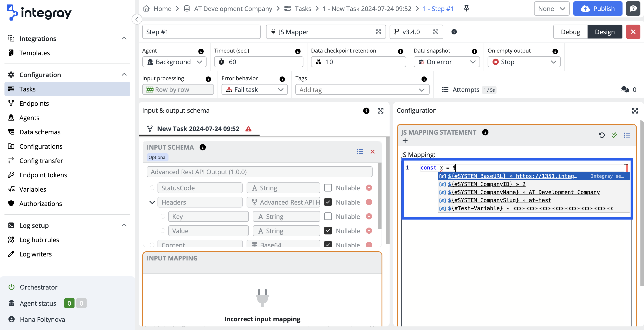Click the Tasks breadcrumb link
The image size is (644, 330).
click(303, 8)
